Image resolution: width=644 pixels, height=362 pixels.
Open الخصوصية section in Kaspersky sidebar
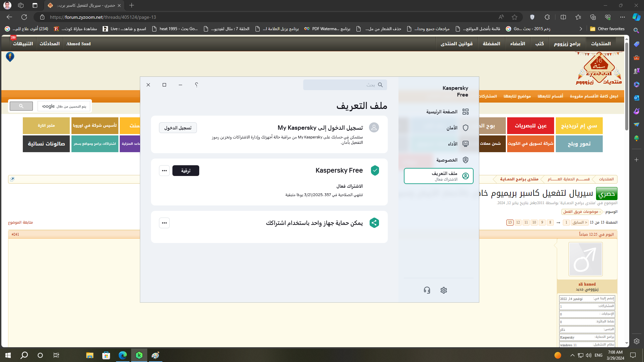pyautogui.click(x=439, y=160)
